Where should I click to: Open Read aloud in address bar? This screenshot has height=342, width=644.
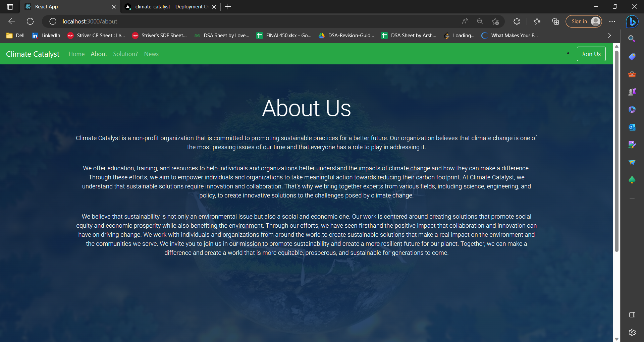pos(465,21)
